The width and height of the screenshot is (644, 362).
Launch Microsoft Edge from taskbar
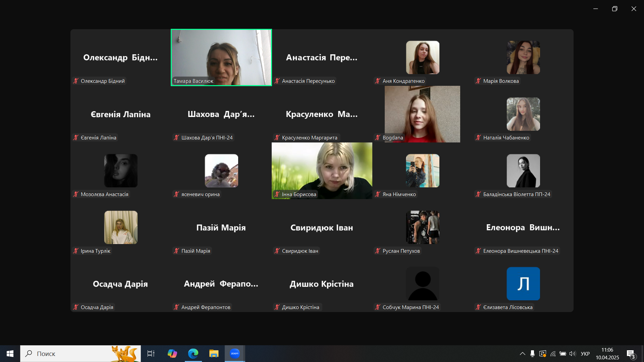[193, 354]
